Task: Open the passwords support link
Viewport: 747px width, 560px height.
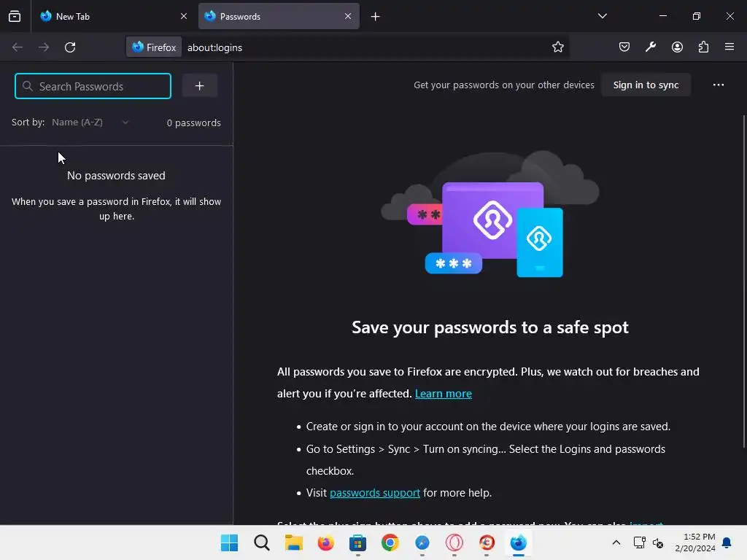Action: 374,492
